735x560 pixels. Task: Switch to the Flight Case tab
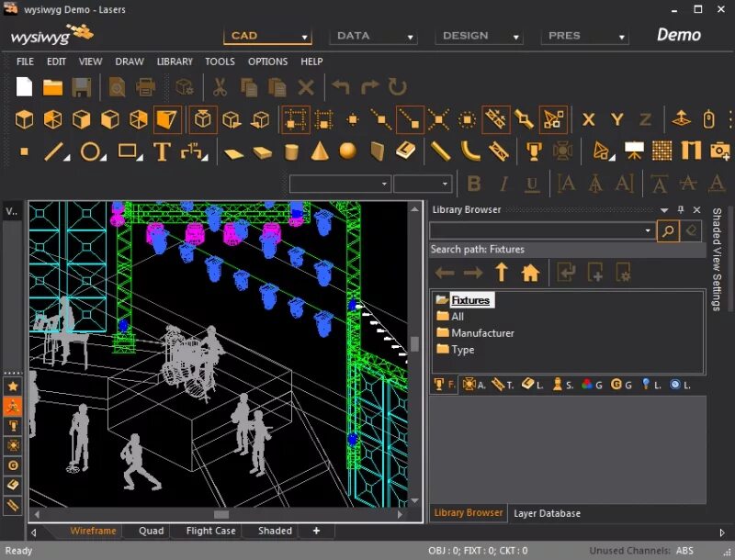(210, 531)
